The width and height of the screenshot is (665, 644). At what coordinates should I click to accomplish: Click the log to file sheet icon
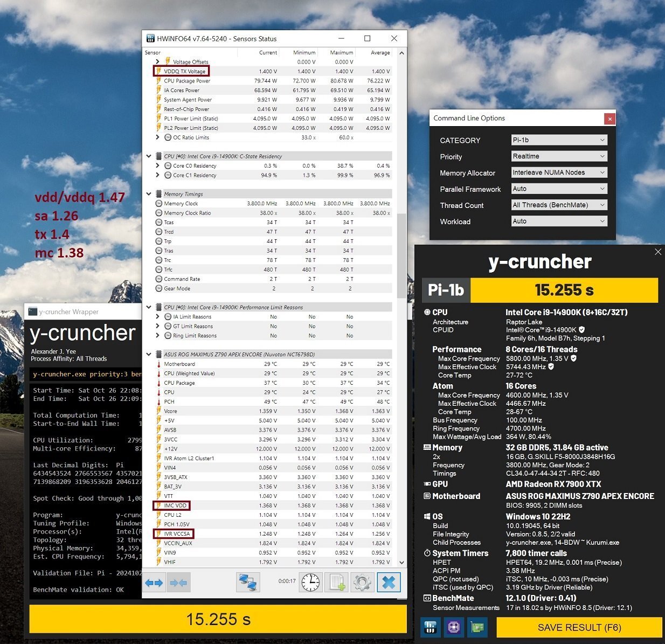337,583
